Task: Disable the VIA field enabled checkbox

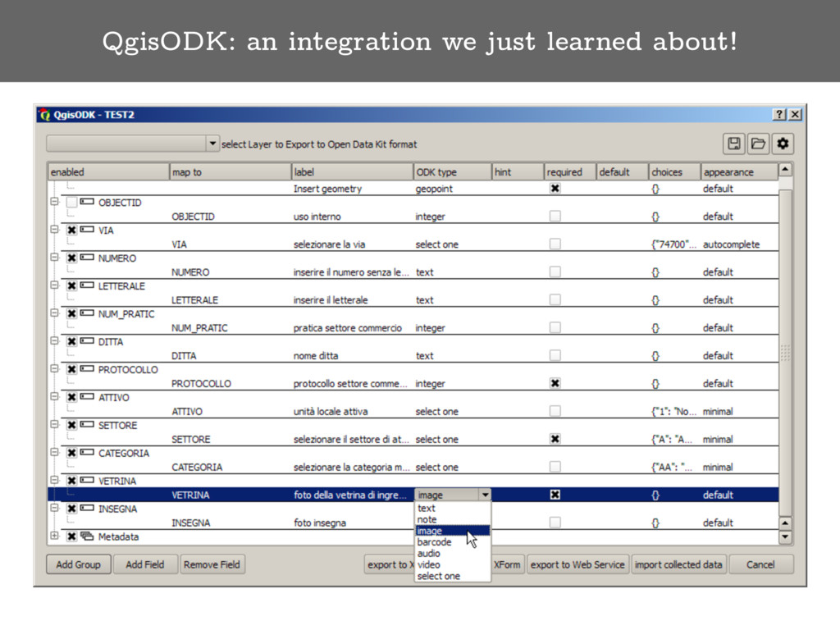Action: [71, 231]
